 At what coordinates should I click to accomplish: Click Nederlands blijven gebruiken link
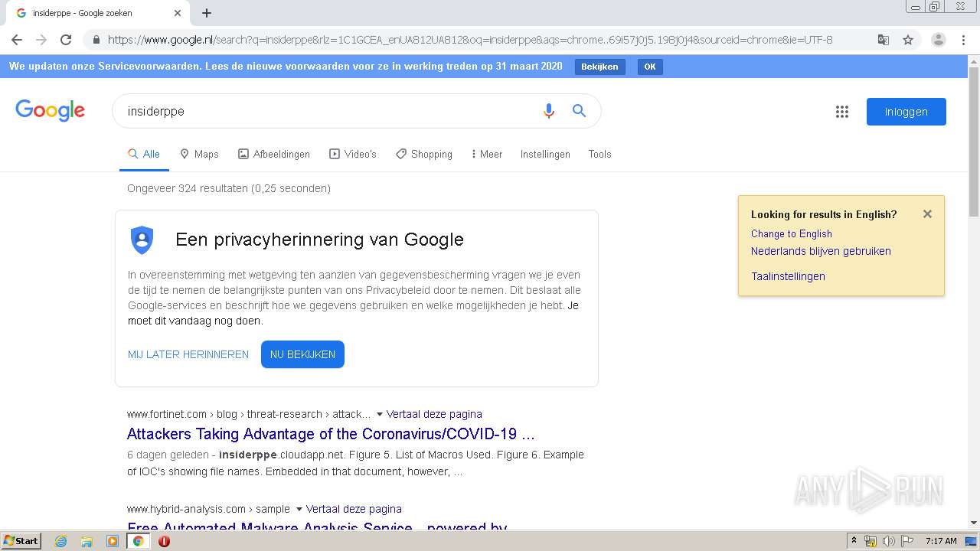(821, 251)
